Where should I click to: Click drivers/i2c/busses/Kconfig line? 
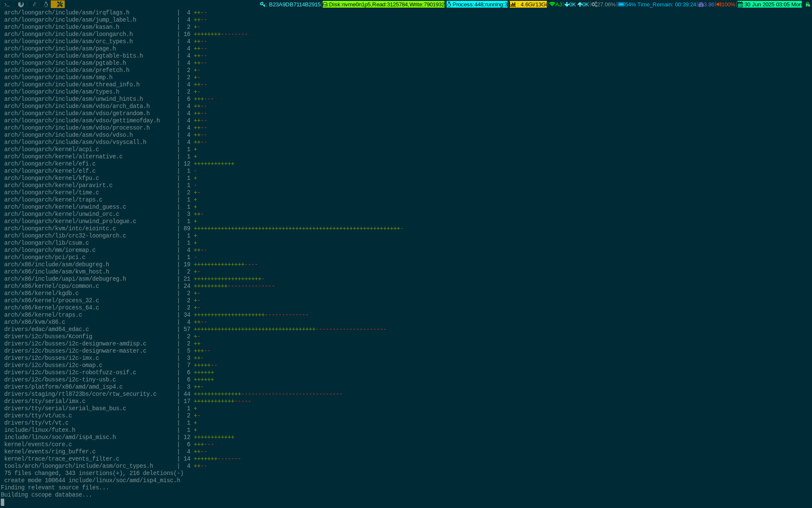[102, 337]
